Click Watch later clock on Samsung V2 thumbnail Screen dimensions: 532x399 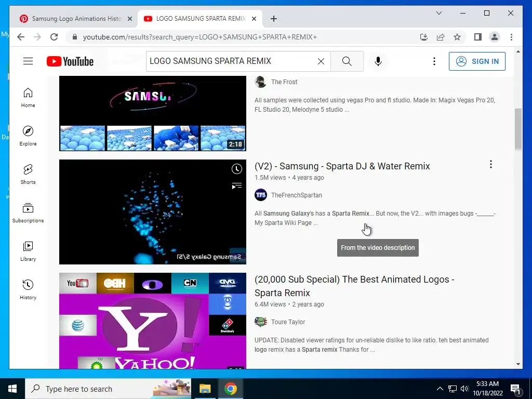click(x=236, y=169)
